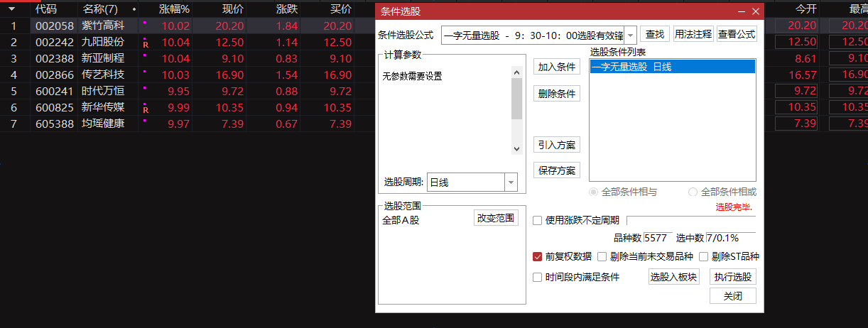868x328 pixels.
Task: Open 用法注释 usage notes
Action: pos(693,34)
